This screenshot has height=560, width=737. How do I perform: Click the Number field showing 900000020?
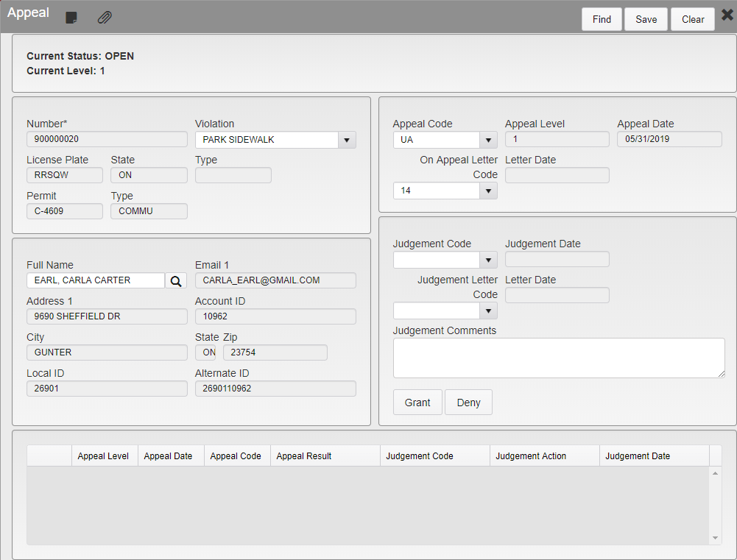tap(107, 139)
